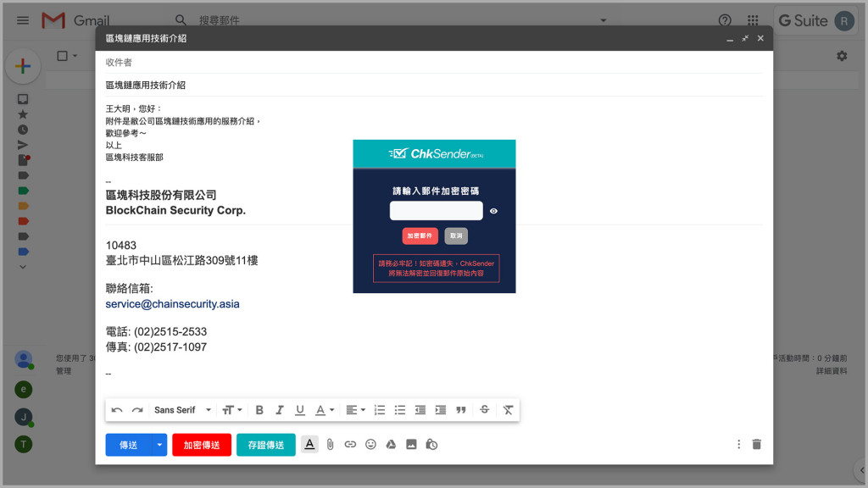This screenshot has width=868, height=488.
Task: Toggle confidential mode lock-clock icon
Action: click(431, 444)
